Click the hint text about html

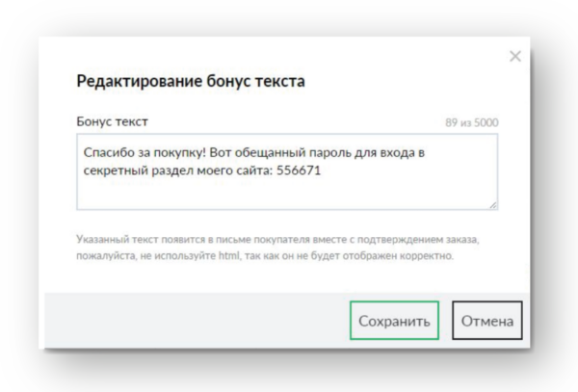click(277, 248)
